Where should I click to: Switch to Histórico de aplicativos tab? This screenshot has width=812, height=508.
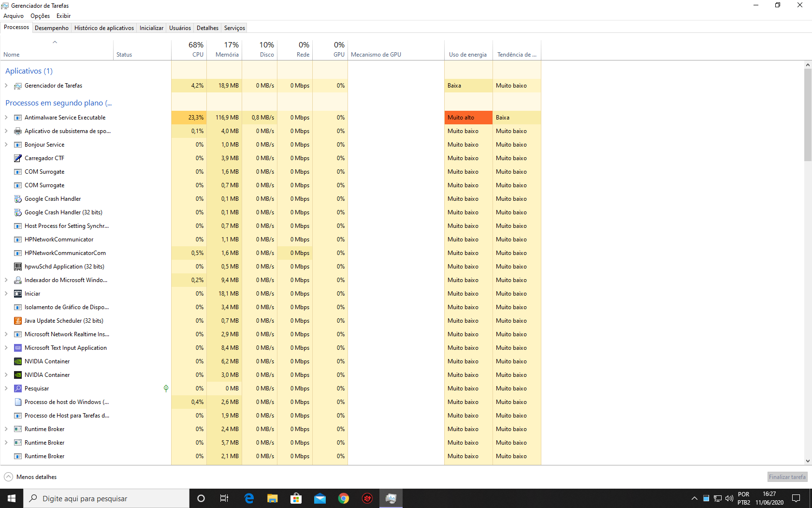pos(104,28)
